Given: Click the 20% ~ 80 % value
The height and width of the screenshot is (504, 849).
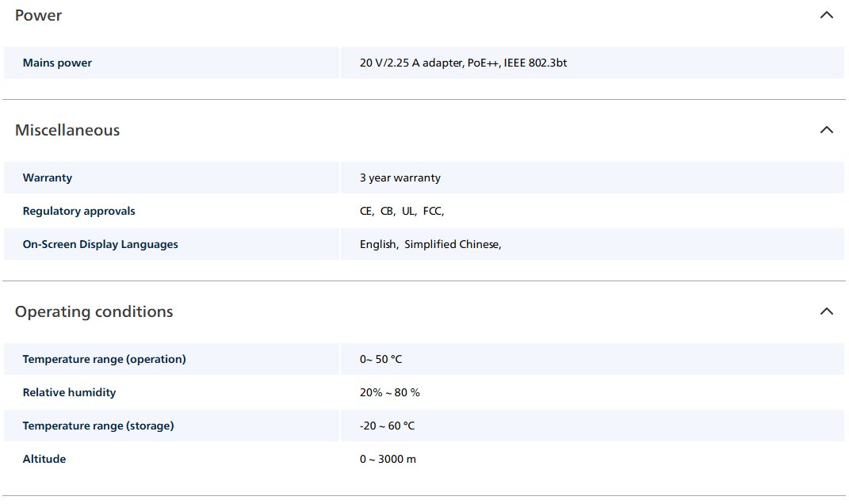Looking at the screenshot, I should click(390, 392).
